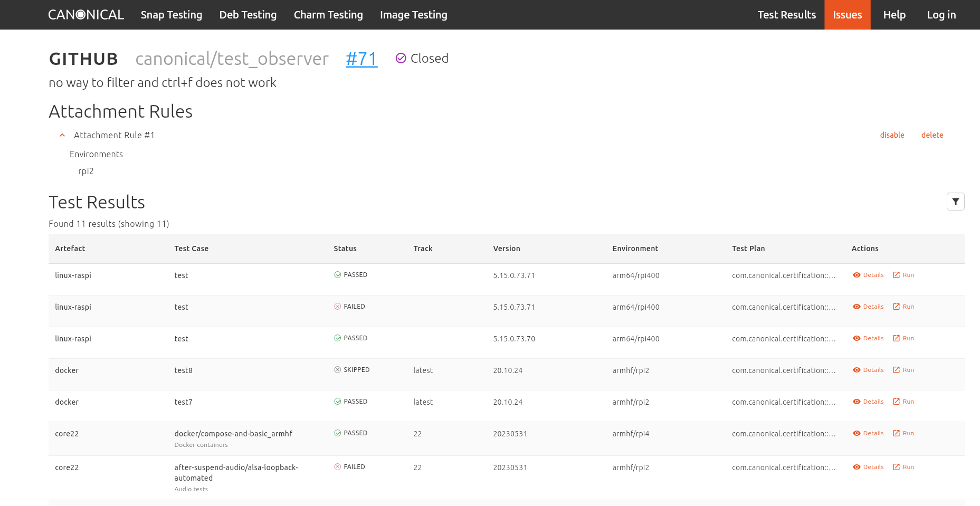Open issue #71 link
The width and height of the screenshot is (980, 506).
[x=361, y=59]
